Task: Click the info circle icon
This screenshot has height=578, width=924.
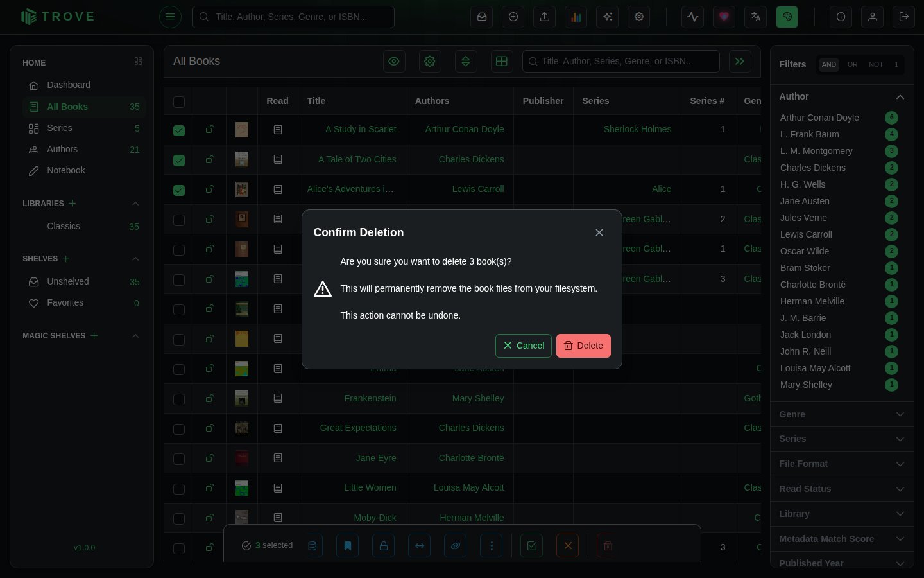Action: pos(841,17)
